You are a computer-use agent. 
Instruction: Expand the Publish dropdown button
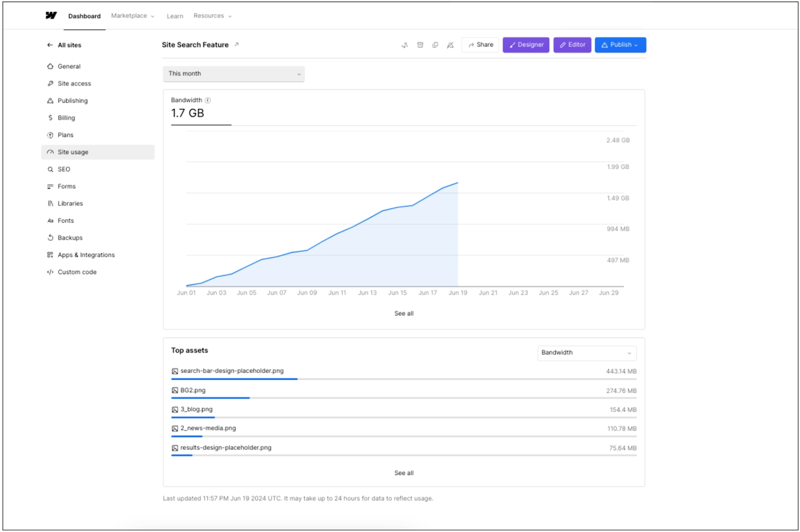click(620, 45)
